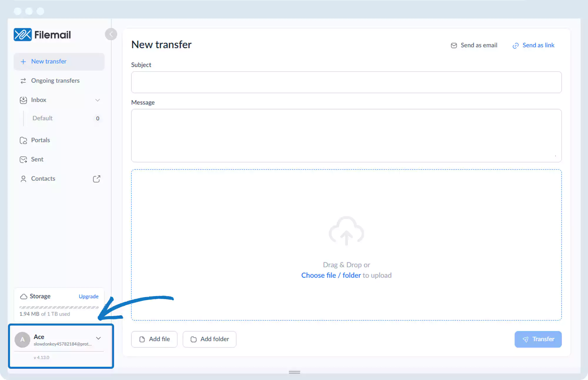Collapse sidebar with the round arrow button

point(111,34)
